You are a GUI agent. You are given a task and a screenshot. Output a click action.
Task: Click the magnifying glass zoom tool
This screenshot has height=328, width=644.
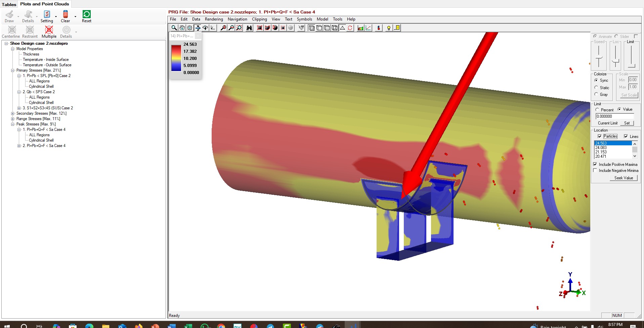[174, 28]
